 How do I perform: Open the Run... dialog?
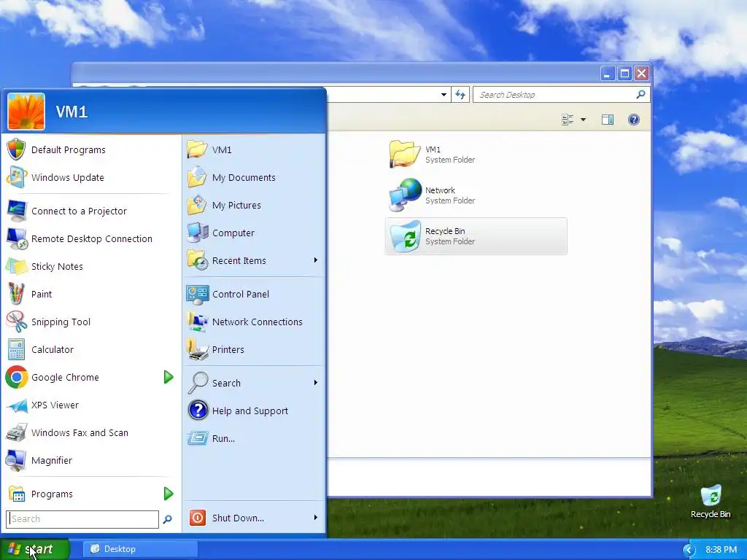254,438
